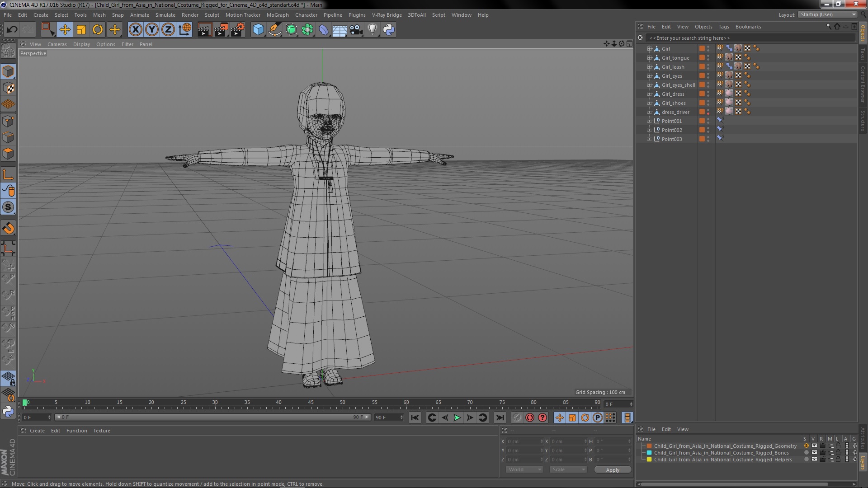Select the Rigged_Bones layer row
868x488 pixels.
click(x=721, y=453)
